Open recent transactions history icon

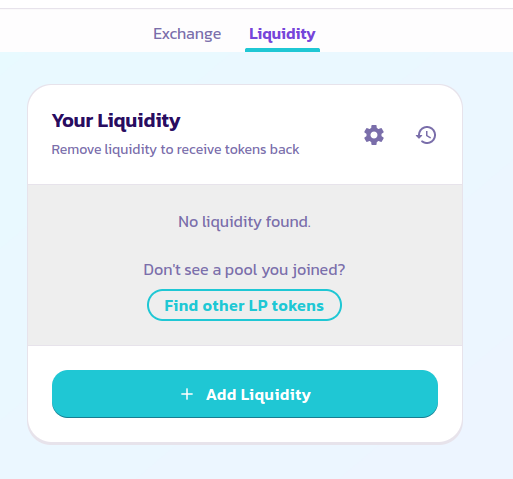tap(426, 135)
